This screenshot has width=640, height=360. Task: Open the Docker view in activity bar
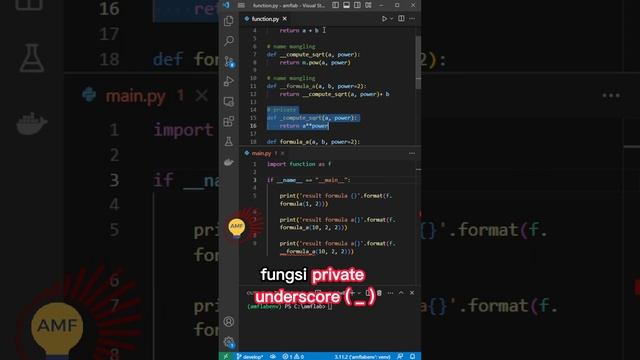pyautogui.click(x=229, y=162)
